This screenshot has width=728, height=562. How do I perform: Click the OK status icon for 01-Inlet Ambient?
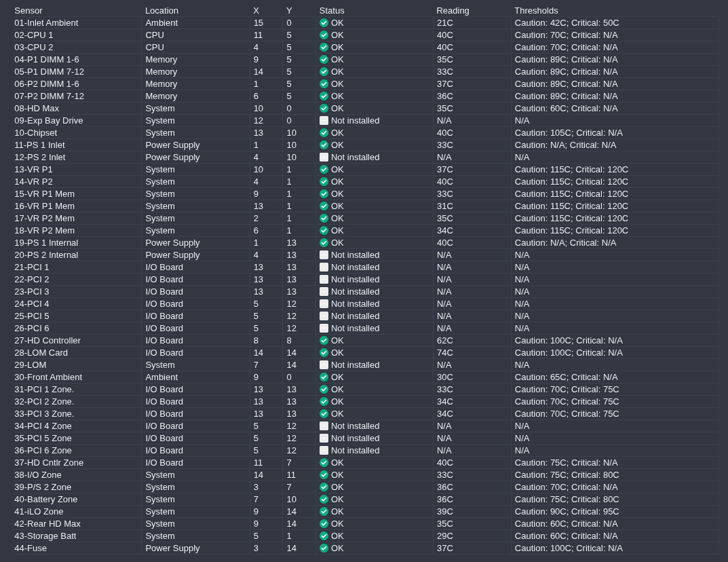coord(324,23)
